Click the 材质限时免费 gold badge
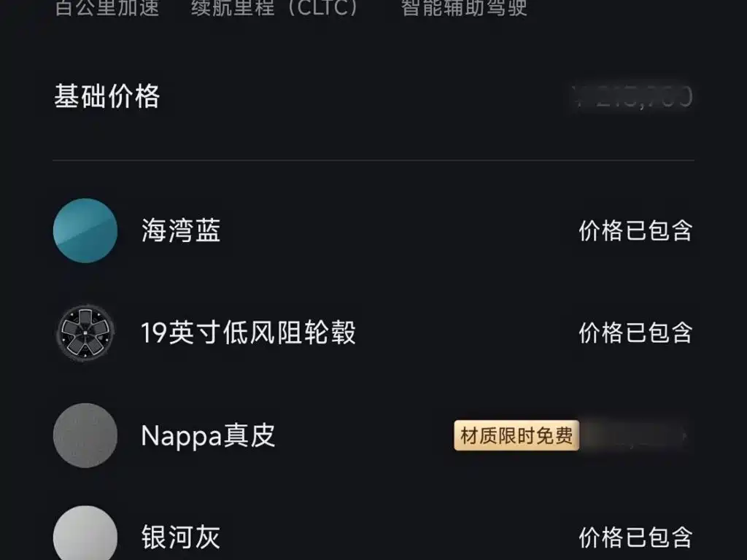This screenshot has width=747, height=560. click(x=516, y=435)
